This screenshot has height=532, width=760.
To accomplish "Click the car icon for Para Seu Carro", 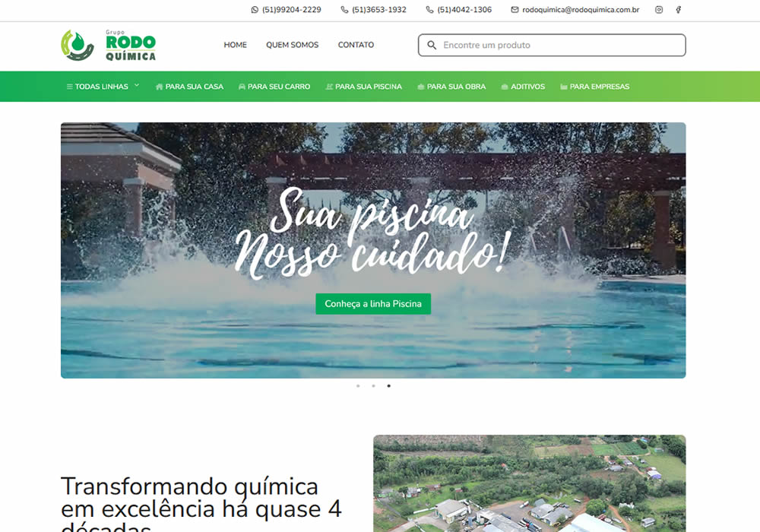I will (x=242, y=87).
